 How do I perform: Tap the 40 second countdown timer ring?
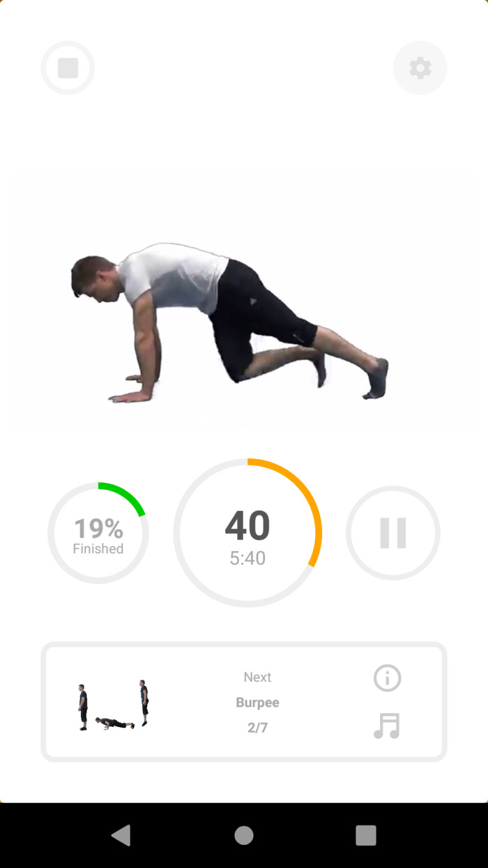pos(247,532)
